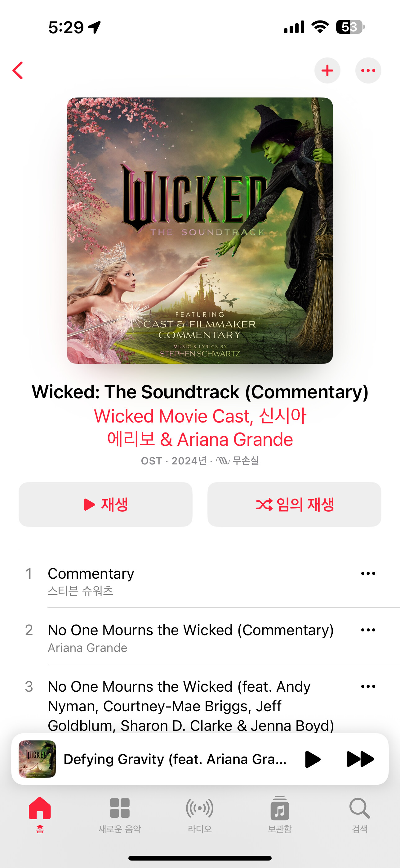
Task: Open mini player Wicked thumbnail
Action: point(38,759)
